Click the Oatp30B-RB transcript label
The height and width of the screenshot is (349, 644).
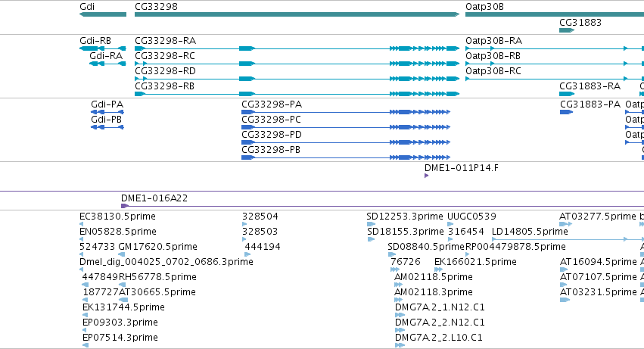(x=493, y=56)
